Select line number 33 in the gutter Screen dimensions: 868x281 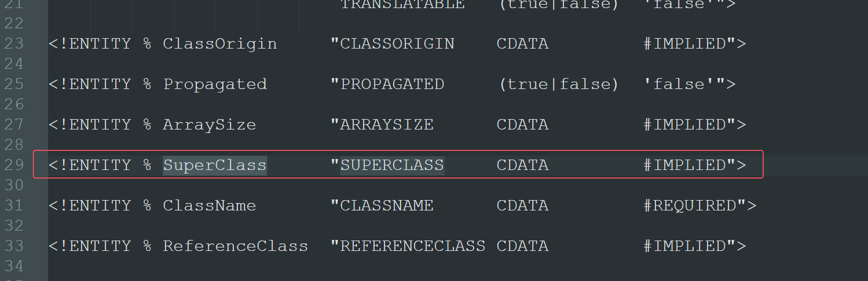click(13, 246)
